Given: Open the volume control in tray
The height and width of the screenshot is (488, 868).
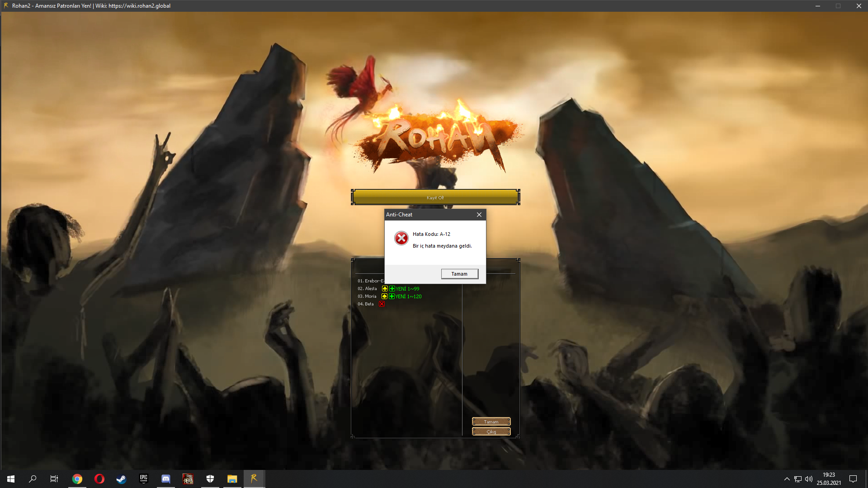Looking at the screenshot, I should 809,479.
